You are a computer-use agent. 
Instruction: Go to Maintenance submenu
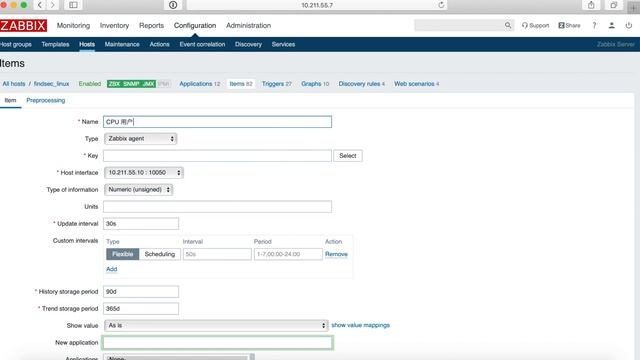[122, 44]
